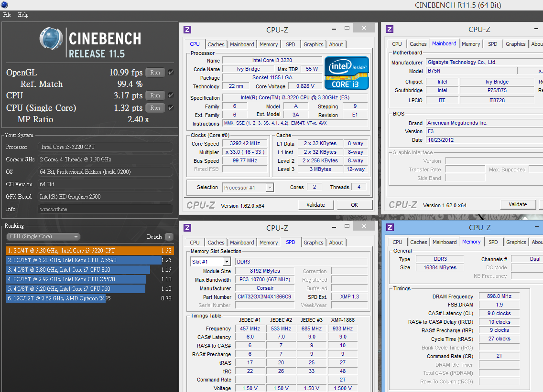543x392 pixels.
Task: Click the CPU-Z purple Z icon of CPU window
Action: coord(187,30)
